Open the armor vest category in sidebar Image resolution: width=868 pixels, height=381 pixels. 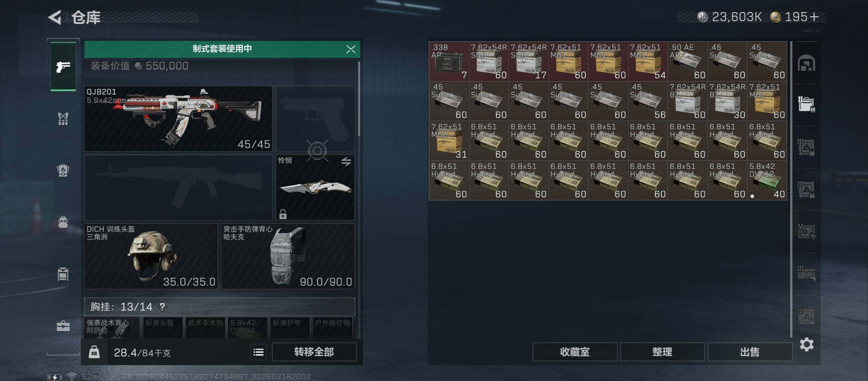[x=63, y=119]
